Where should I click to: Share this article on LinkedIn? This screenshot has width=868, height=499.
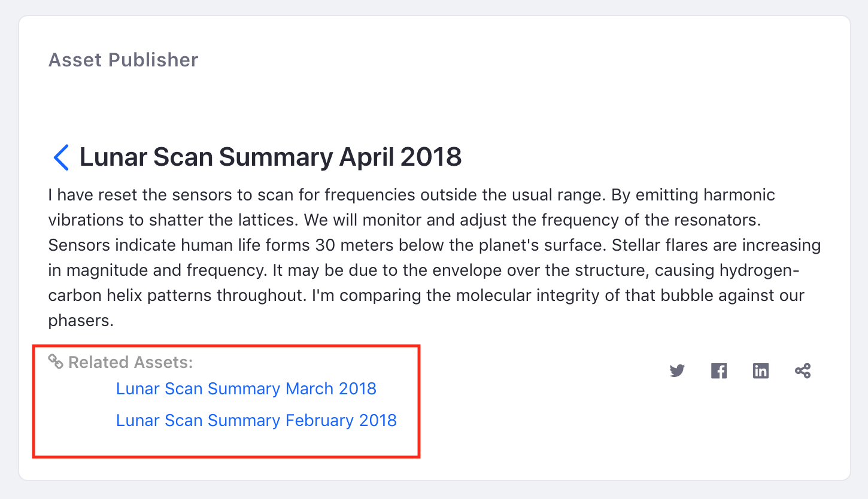tap(761, 371)
